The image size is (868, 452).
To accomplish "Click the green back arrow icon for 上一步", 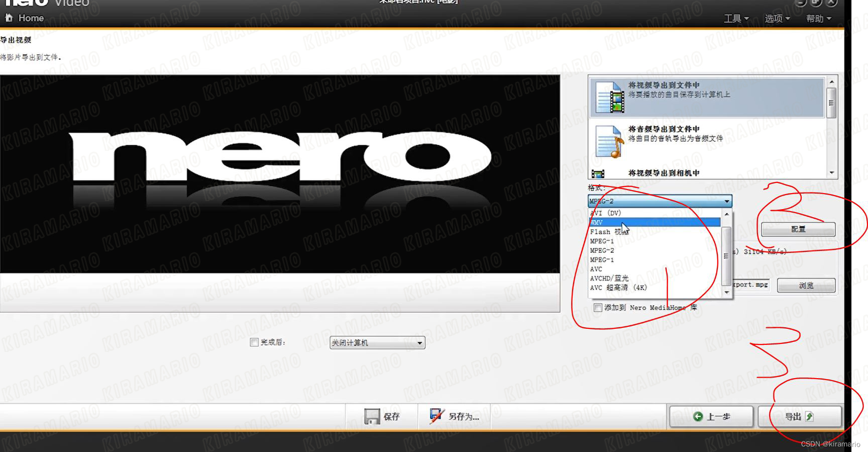I will [x=698, y=416].
